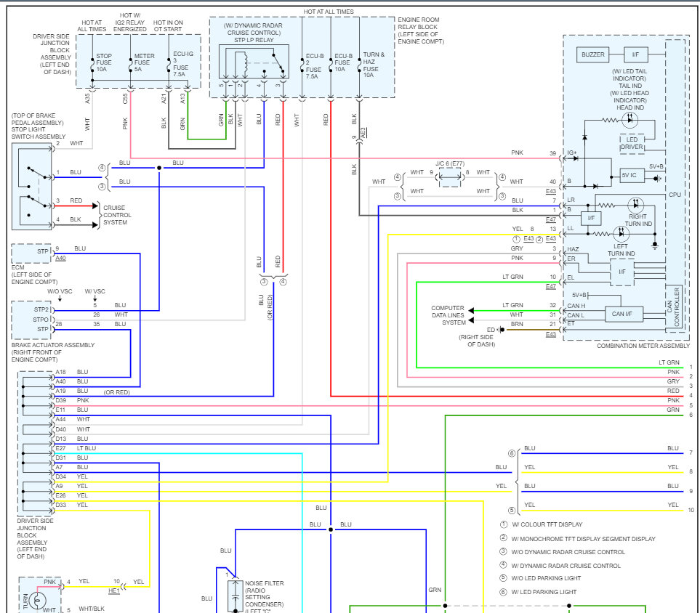The height and width of the screenshot is (613, 700).
Task: Click the RIGHT TURN IND label
Action: 638,220
